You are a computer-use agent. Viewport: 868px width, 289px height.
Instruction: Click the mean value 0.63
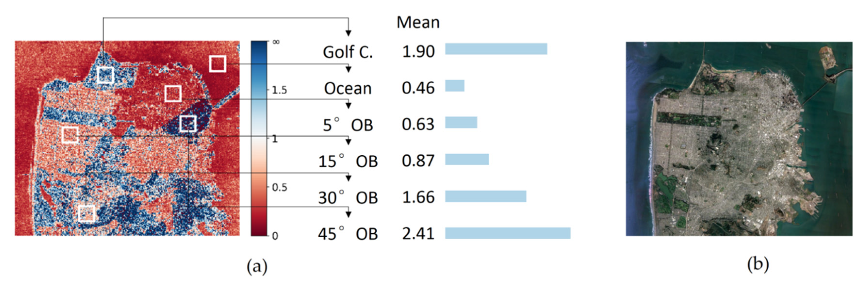click(418, 124)
